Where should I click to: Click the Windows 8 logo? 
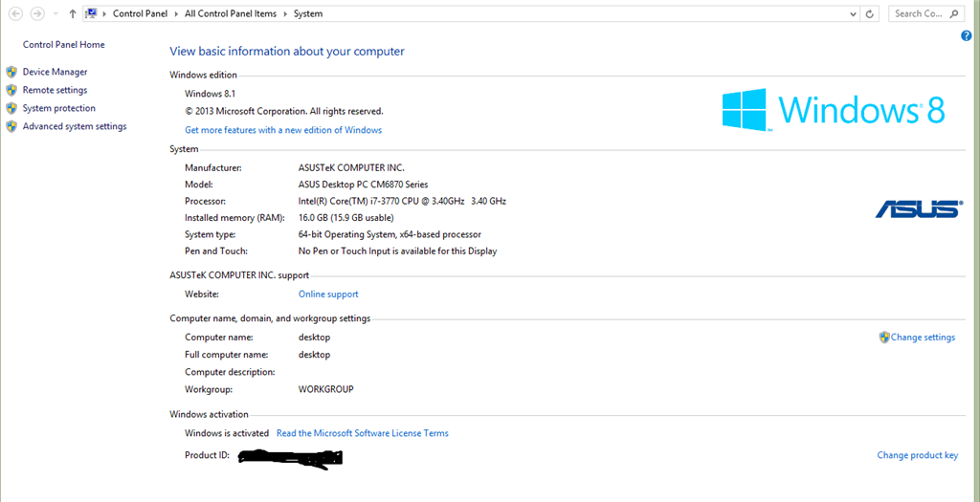tap(834, 109)
